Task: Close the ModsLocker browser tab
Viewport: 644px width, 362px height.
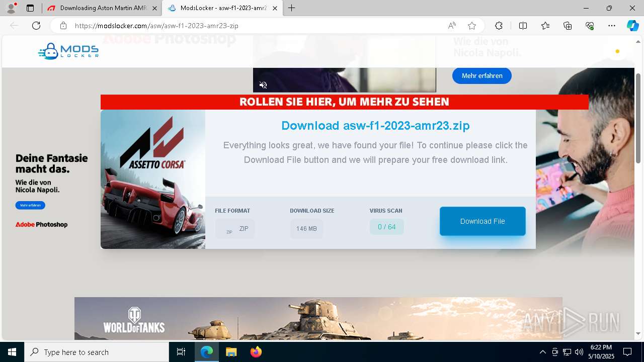Action: coord(275,8)
